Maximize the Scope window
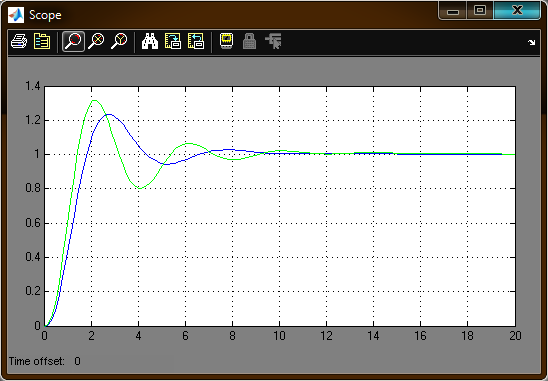The width and height of the screenshot is (548, 381). pyautogui.click(x=480, y=10)
